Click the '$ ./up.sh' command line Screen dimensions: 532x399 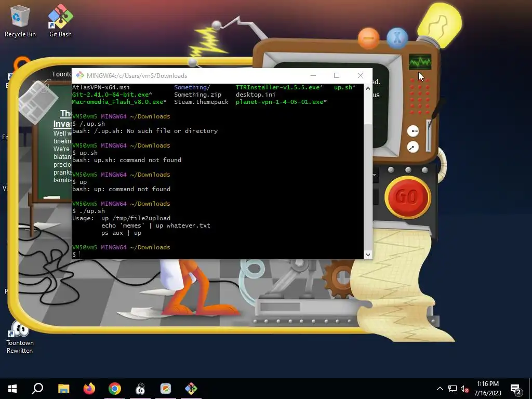pos(88,211)
